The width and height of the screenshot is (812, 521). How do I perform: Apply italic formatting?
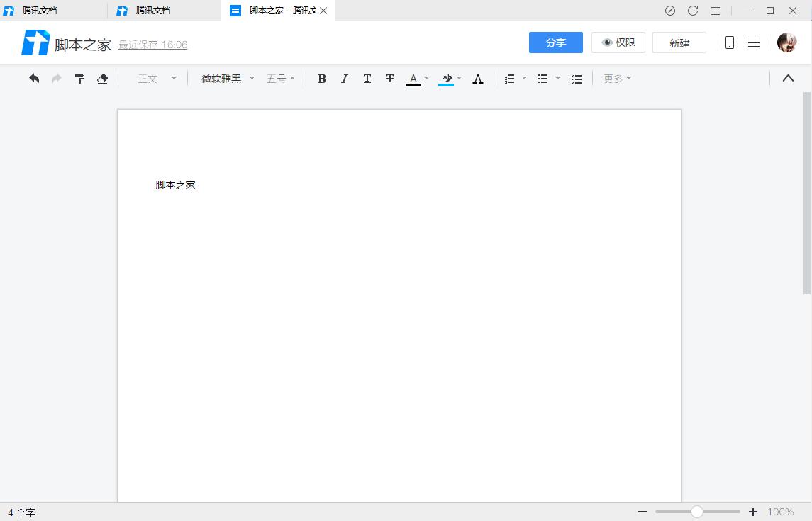pos(345,78)
